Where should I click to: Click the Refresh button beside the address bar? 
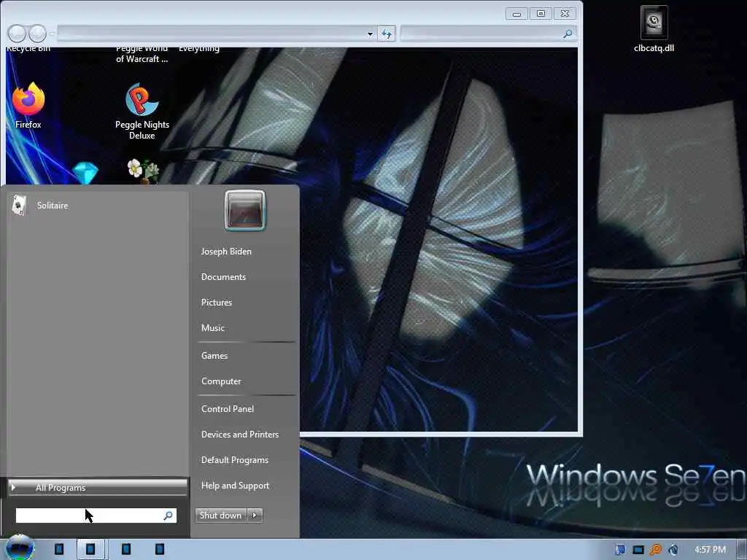coord(387,34)
